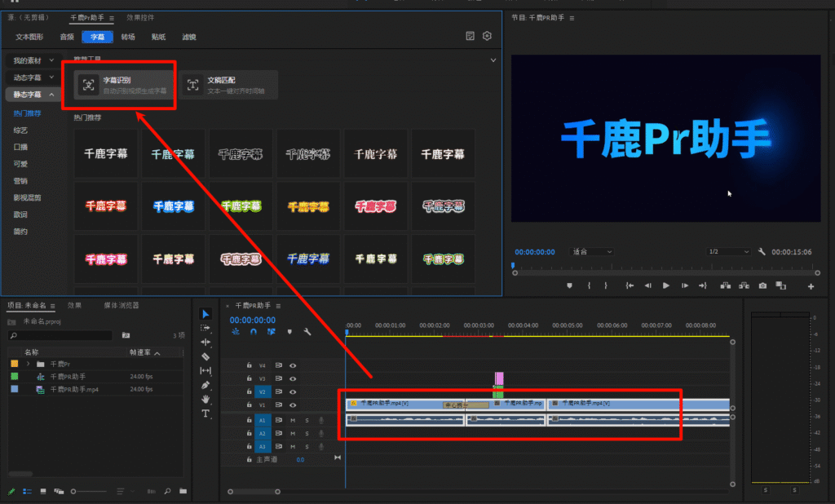Screen dimensions: 835x504
Task: Open the 1/2 playback resolution dropdown
Action: [728, 251]
